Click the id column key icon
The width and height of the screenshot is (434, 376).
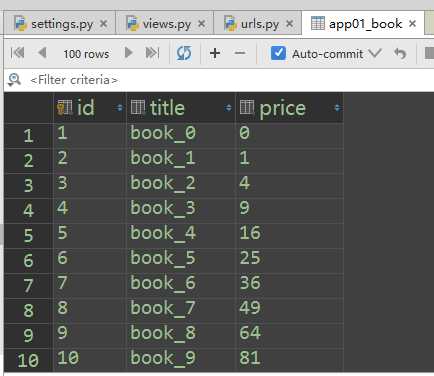tap(65, 108)
